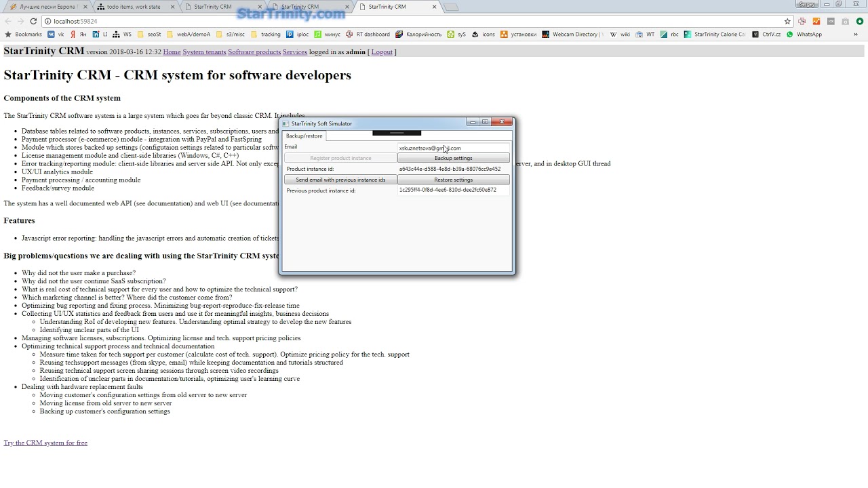Open the StarTrinity Calorie Ca bookmark
The image size is (868, 488).
(715, 35)
